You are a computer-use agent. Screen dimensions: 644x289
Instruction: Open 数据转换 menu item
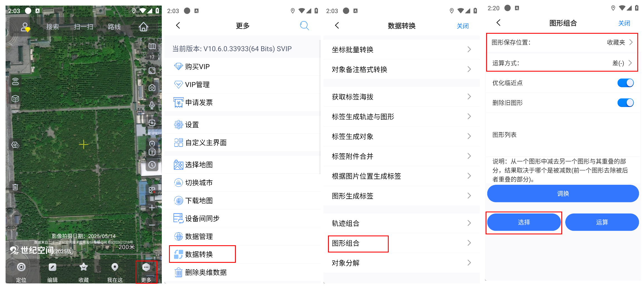[242, 254]
